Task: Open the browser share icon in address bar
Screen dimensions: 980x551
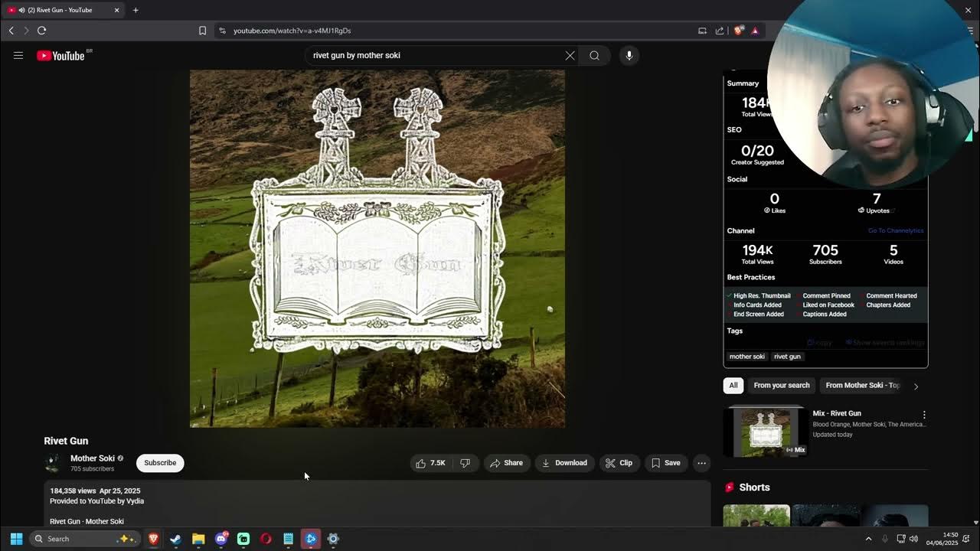Action: point(720,31)
